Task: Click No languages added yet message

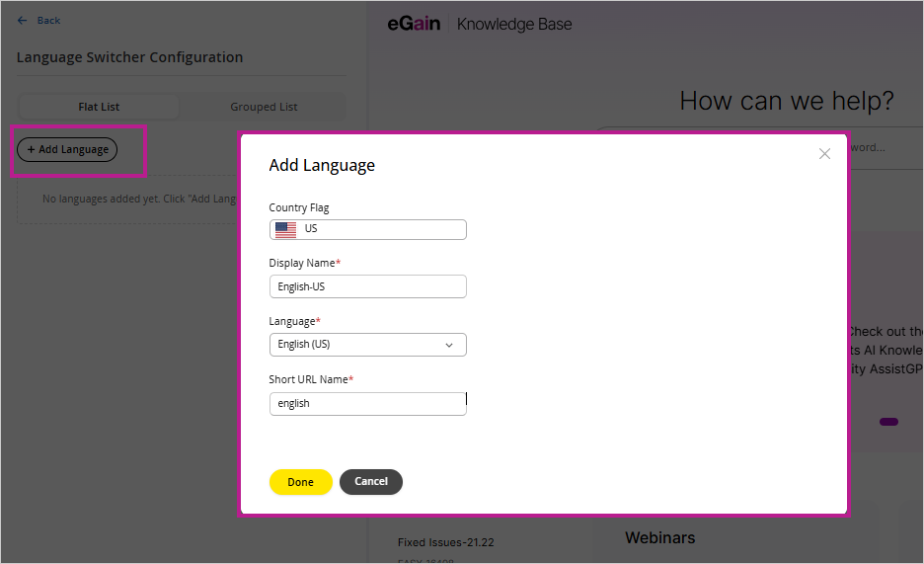Action: tap(139, 199)
